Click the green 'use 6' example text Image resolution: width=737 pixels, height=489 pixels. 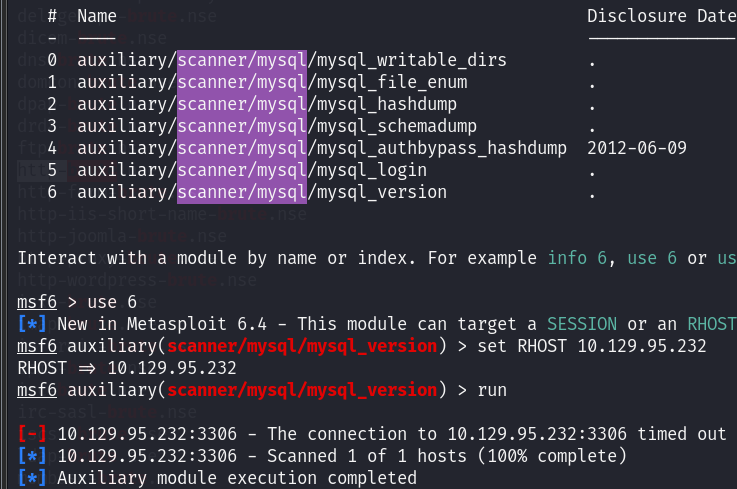click(x=652, y=258)
